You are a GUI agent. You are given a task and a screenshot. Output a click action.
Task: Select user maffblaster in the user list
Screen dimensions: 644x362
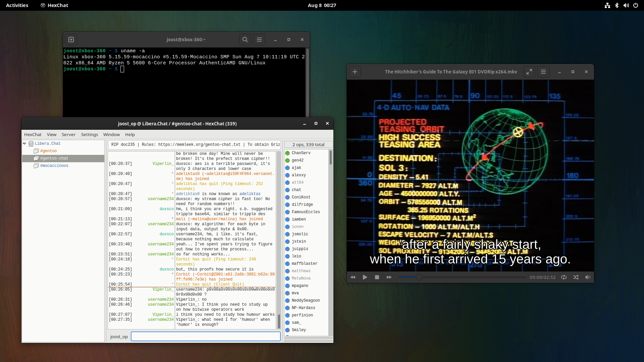pyautogui.click(x=305, y=263)
